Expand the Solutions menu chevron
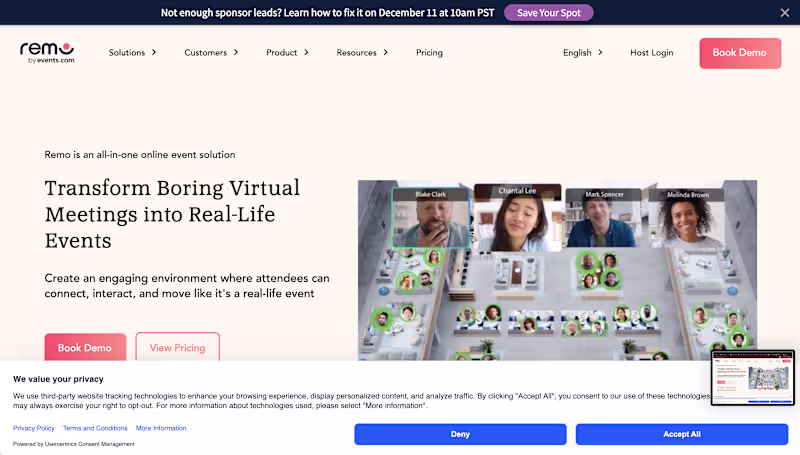The height and width of the screenshot is (455, 800). click(x=154, y=53)
